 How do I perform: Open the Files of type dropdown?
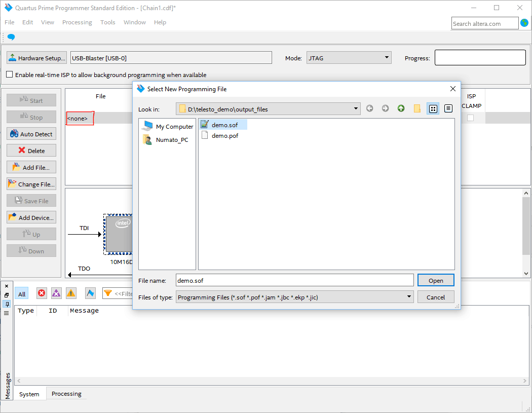click(408, 297)
